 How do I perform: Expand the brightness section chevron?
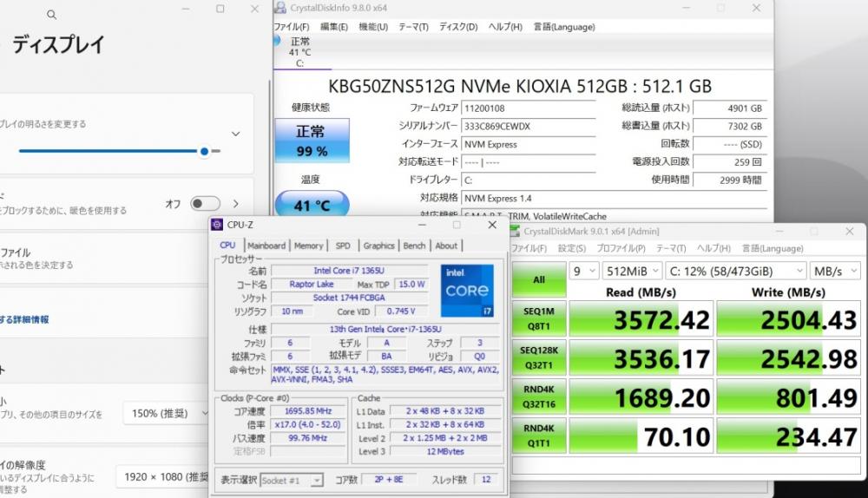coord(236,134)
